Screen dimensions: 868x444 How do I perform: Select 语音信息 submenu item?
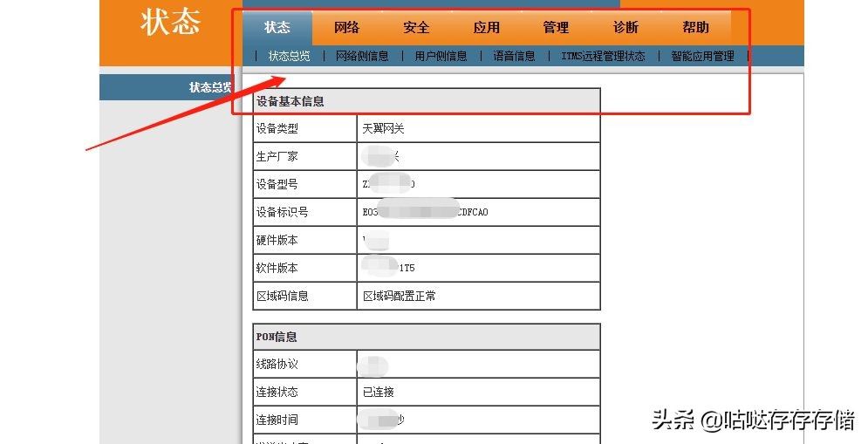(515, 56)
